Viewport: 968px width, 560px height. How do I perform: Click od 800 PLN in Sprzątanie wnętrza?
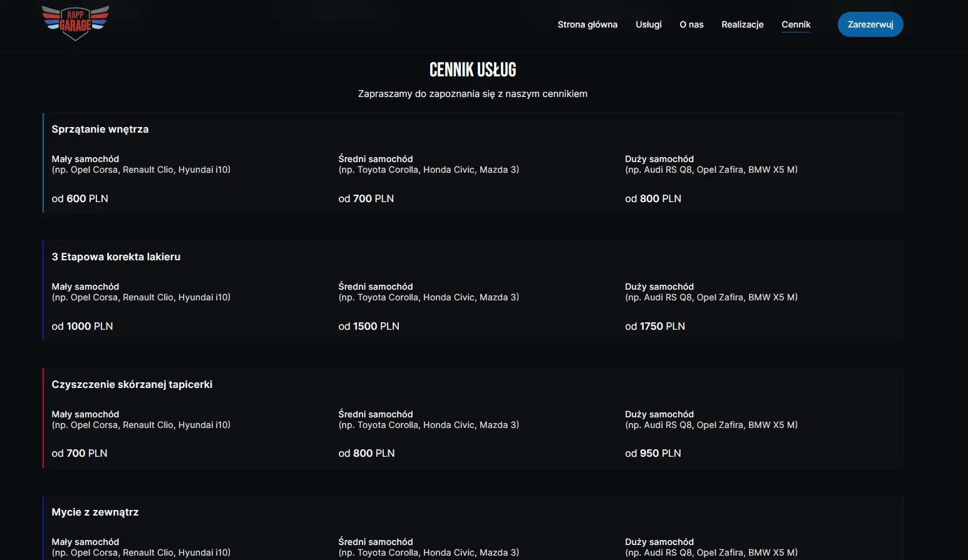tap(653, 199)
